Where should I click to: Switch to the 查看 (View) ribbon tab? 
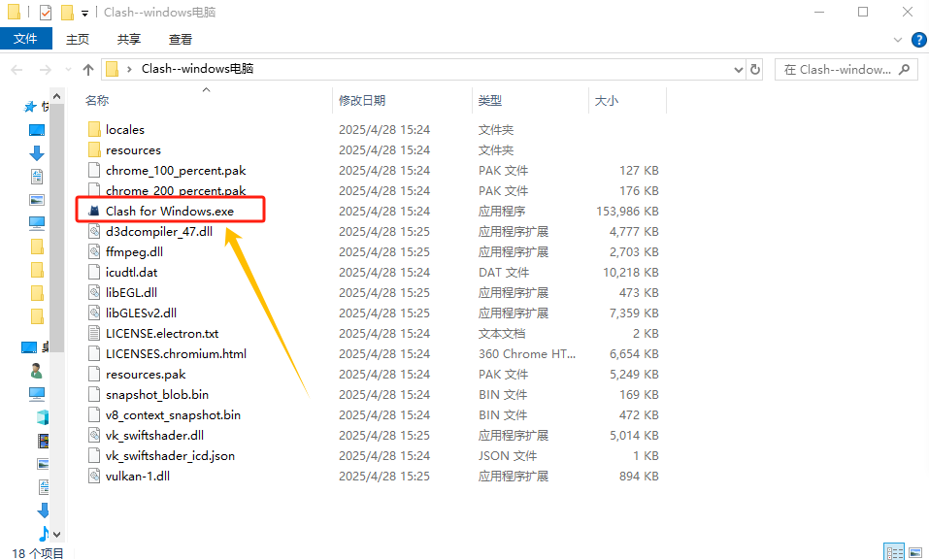[x=181, y=39]
